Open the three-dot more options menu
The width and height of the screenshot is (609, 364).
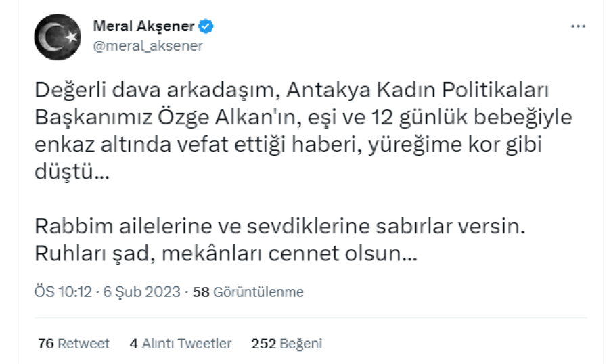click(x=578, y=26)
